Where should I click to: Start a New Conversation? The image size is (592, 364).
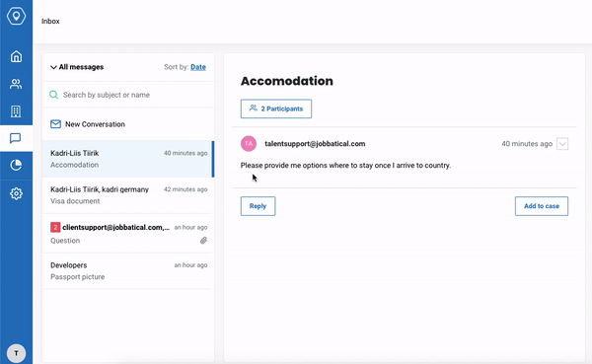128,124
